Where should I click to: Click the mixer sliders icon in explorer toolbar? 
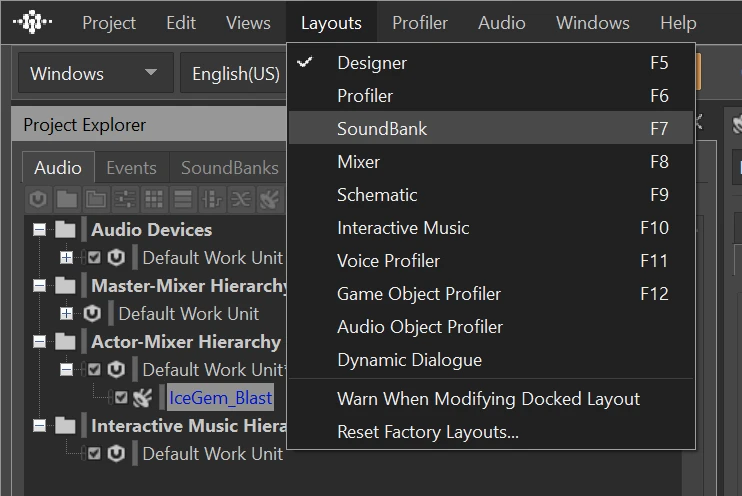tap(125, 198)
